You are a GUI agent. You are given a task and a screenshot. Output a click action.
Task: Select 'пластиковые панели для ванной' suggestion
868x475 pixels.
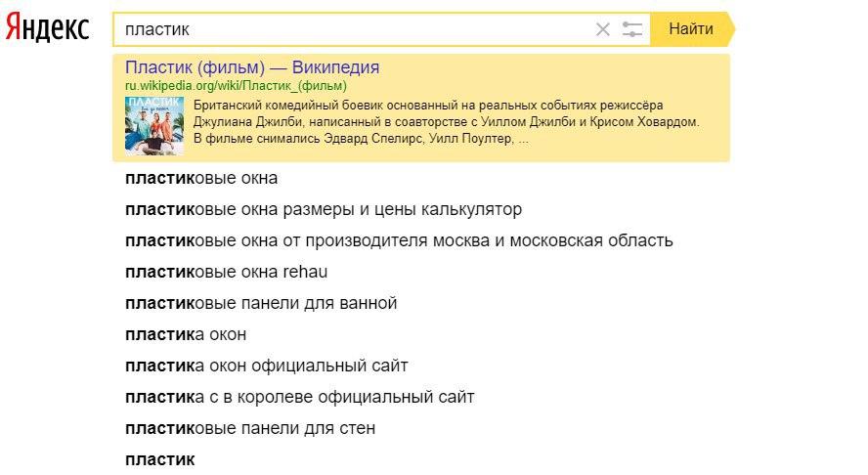pyautogui.click(x=262, y=303)
